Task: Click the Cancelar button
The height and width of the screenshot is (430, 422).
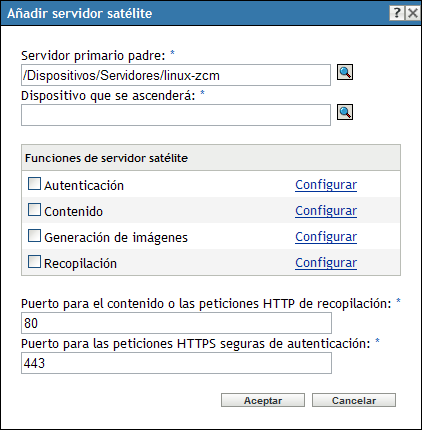Action: coord(354,400)
